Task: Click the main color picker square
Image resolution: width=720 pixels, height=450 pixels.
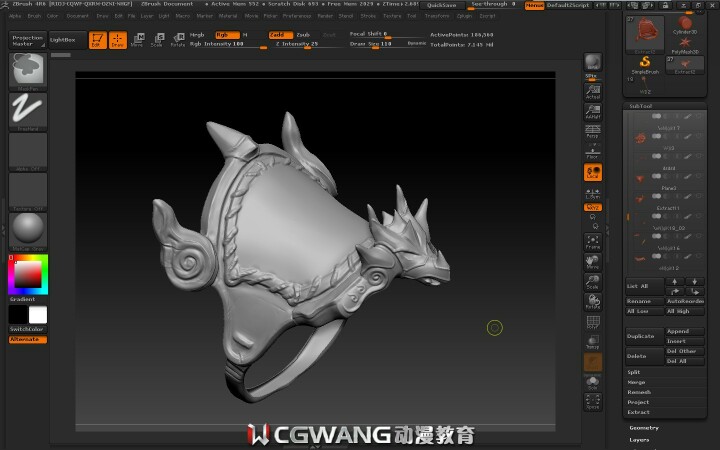Action: [28, 275]
